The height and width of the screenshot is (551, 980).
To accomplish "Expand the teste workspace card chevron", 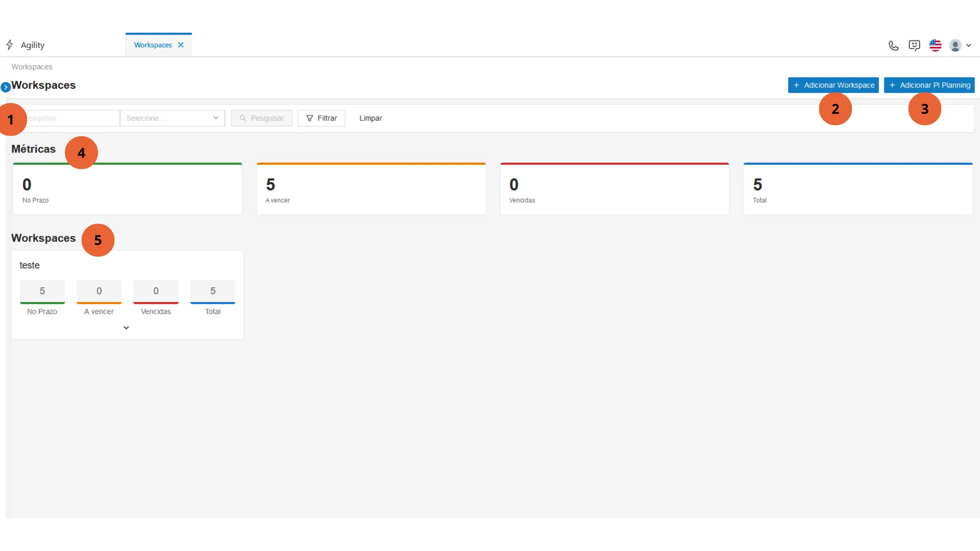I will pos(126,328).
